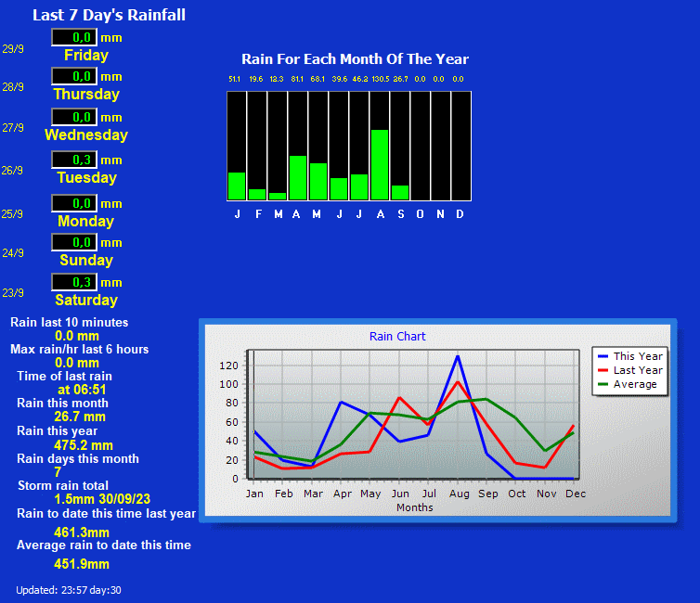700x603 pixels.
Task: Click the 81.1 value above the April bar
Action: [297, 79]
